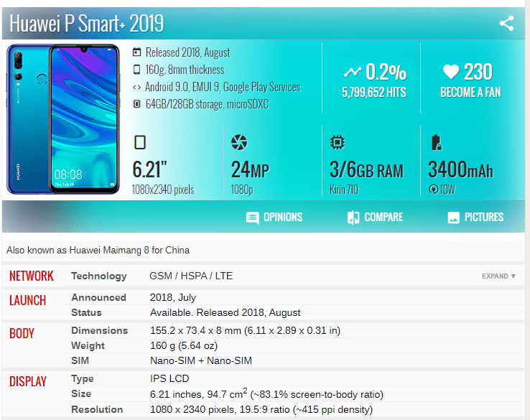This screenshot has width=530, height=420.
Task: Click the storage chip icon beside 64GB/128GB
Action: pyautogui.click(x=137, y=104)
